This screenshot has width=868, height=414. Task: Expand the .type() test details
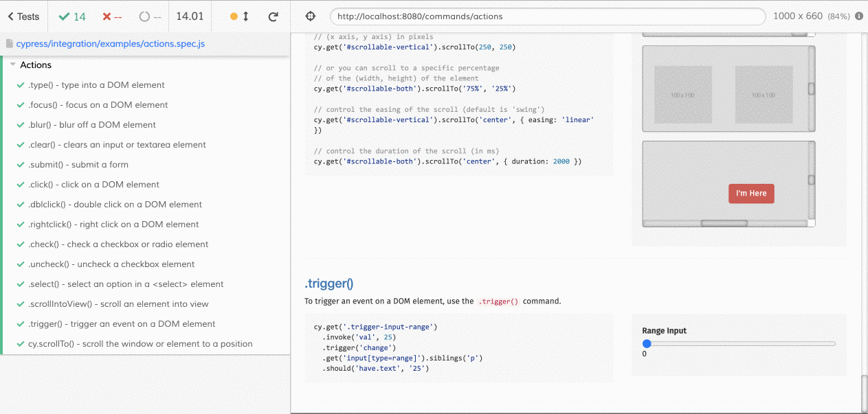(x=96, y=84)
